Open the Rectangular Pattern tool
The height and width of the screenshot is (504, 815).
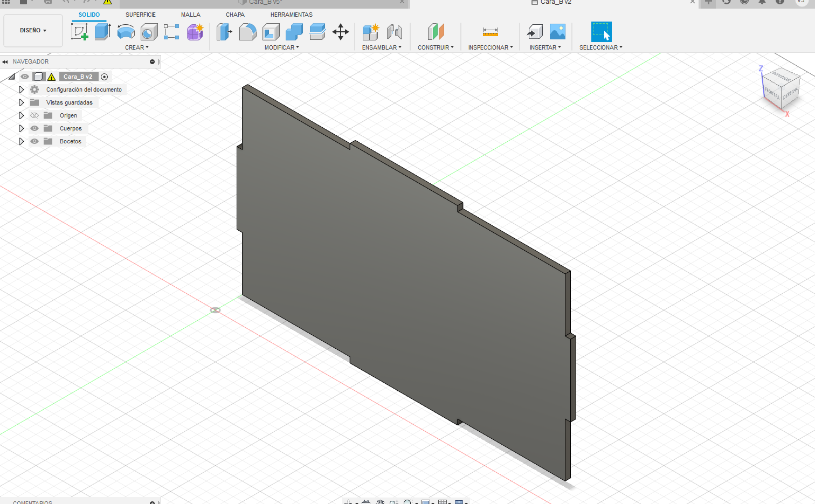[171, 32]
